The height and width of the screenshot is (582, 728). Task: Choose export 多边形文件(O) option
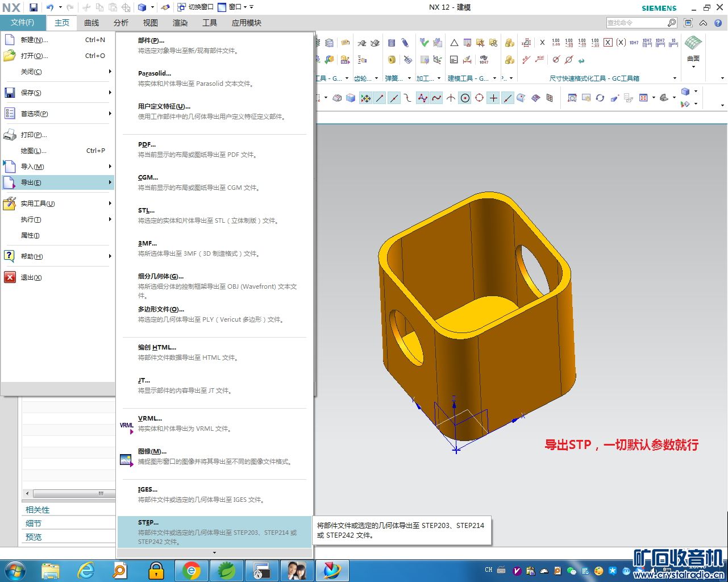coord(214,314)
